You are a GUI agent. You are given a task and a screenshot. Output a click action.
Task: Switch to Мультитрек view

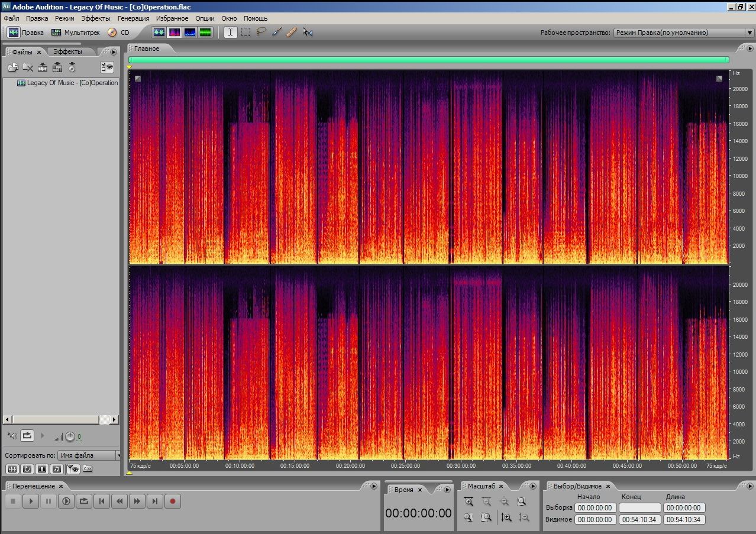click(x=76, y=33)
